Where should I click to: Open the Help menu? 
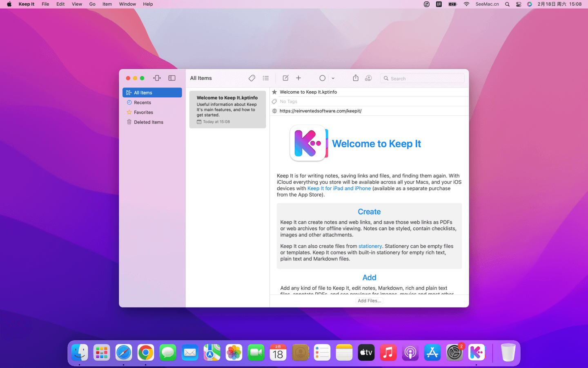click(x=148, y=4)
